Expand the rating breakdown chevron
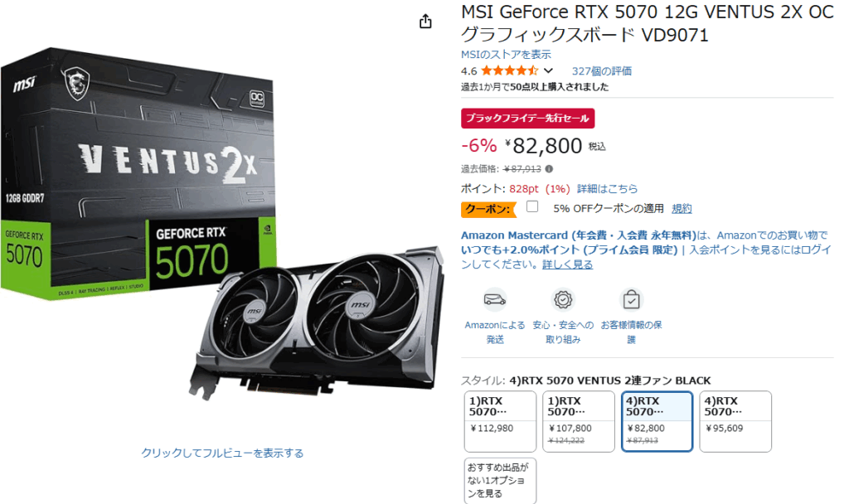This screenshot has height=504, width=849. [549, 70]
